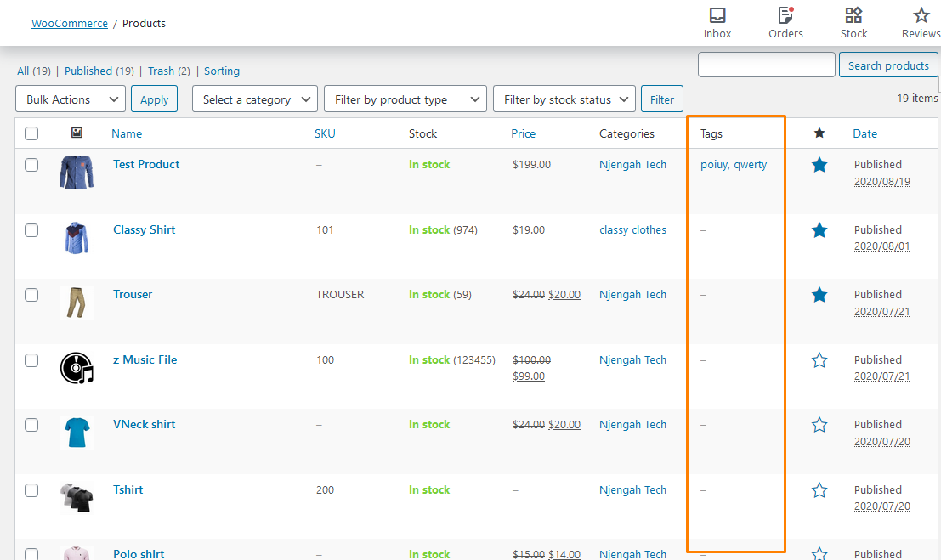Mark VNeck shirt as featured
This screenshot has width=941, height=560.
click(819, 425)
